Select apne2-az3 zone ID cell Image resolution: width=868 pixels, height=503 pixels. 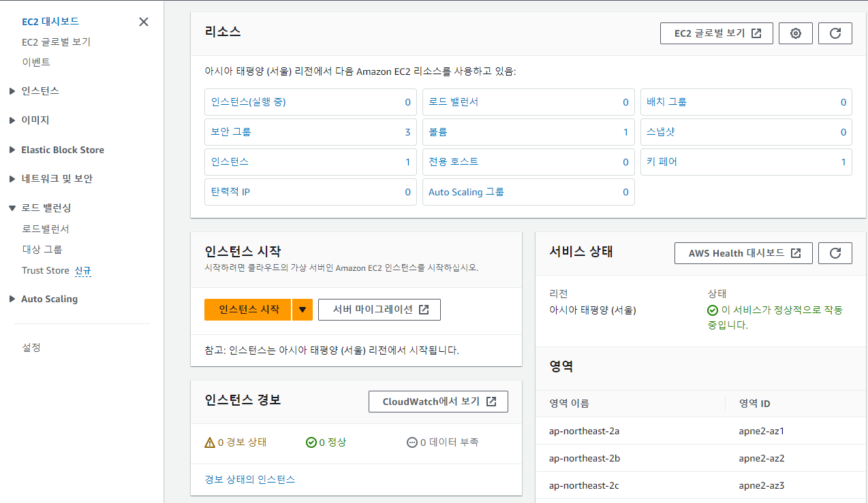pos(762,485)
